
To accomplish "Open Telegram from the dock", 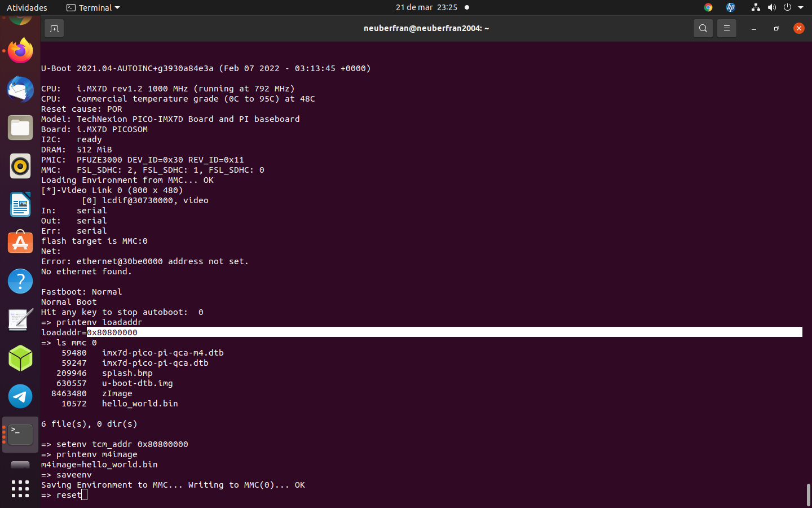I will tap(20, 396).
